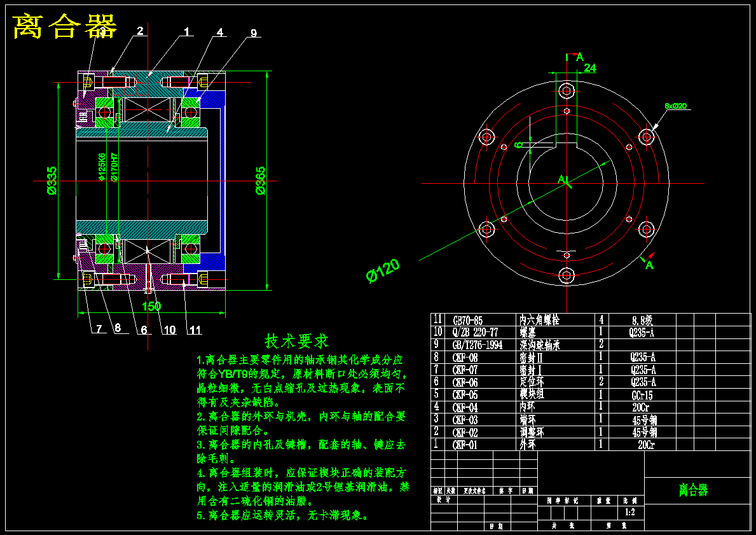Screen dimensions: 756x535
Task: Click requirement 3 text about 内孔及键槽
Action: [x=301, y=451]
